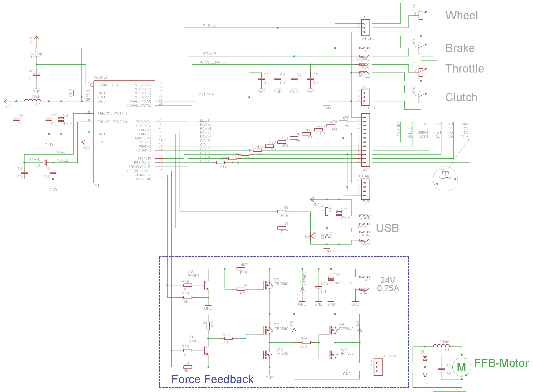Click the Q10 IRF530 MOSFET symbol
This screenshot has width=533, height=392.
coord(268,355)
